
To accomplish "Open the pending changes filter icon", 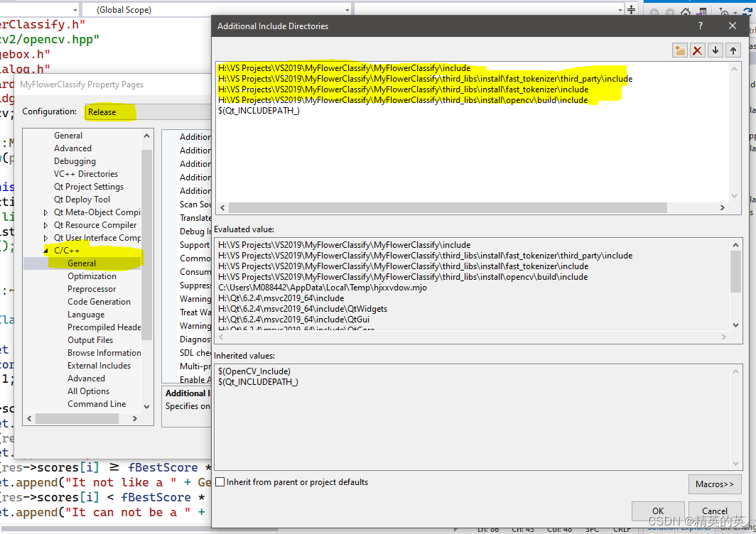I will pos(725,11).
